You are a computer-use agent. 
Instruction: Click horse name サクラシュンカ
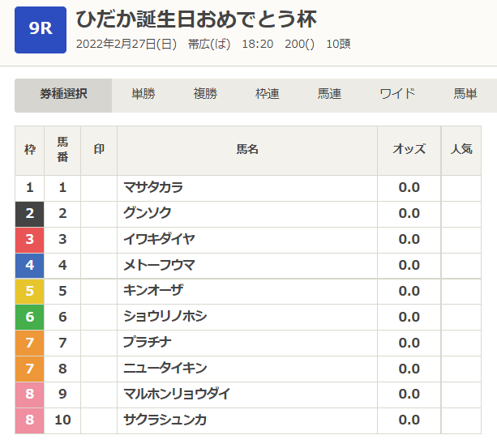(x=165, y=420)
